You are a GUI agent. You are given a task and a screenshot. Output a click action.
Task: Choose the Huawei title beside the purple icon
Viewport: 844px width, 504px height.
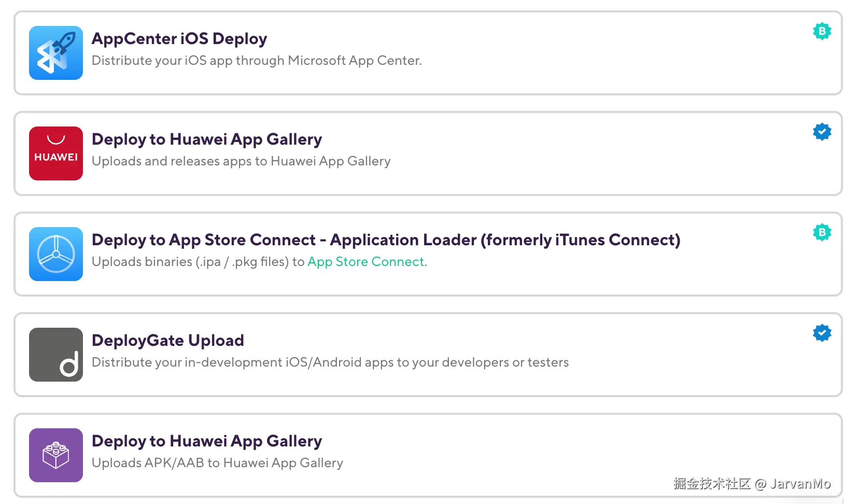[206, 441]
